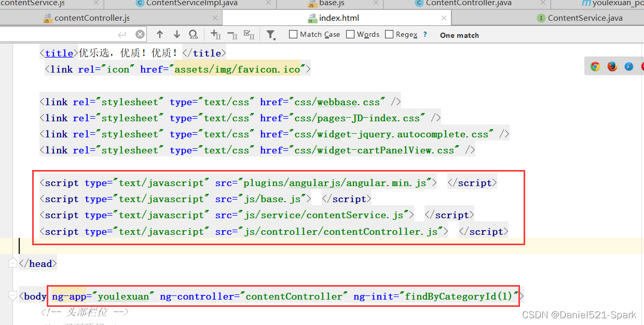Screen dimensions: 644x325
Task: Go to next search occurrence arrow
Action: (x=177, y=34)
